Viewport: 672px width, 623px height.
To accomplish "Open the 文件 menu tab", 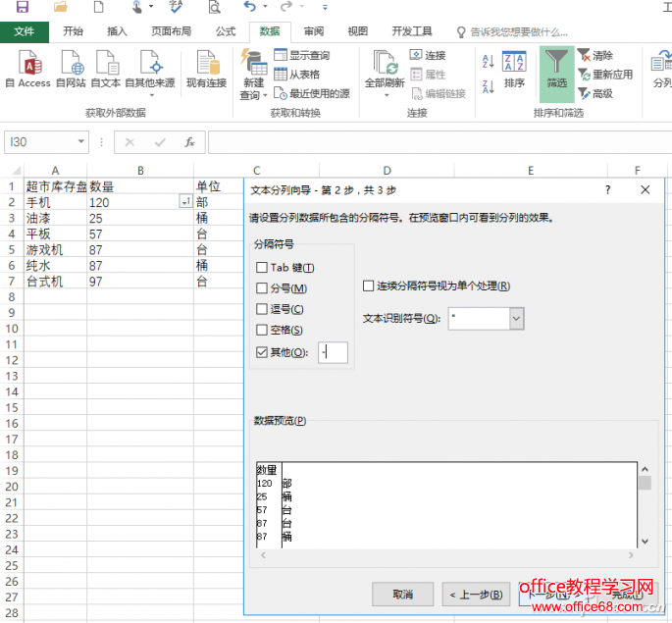I will [25, 31].
